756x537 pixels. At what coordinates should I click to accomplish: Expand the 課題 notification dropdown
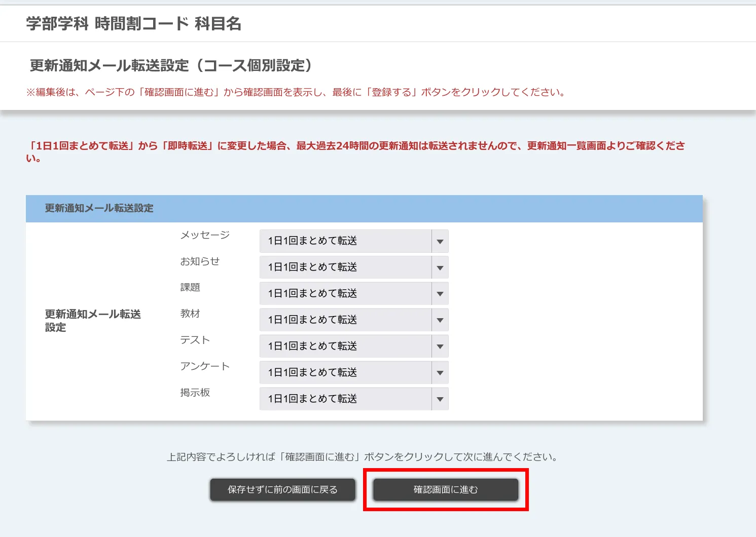tap(353, 293)
